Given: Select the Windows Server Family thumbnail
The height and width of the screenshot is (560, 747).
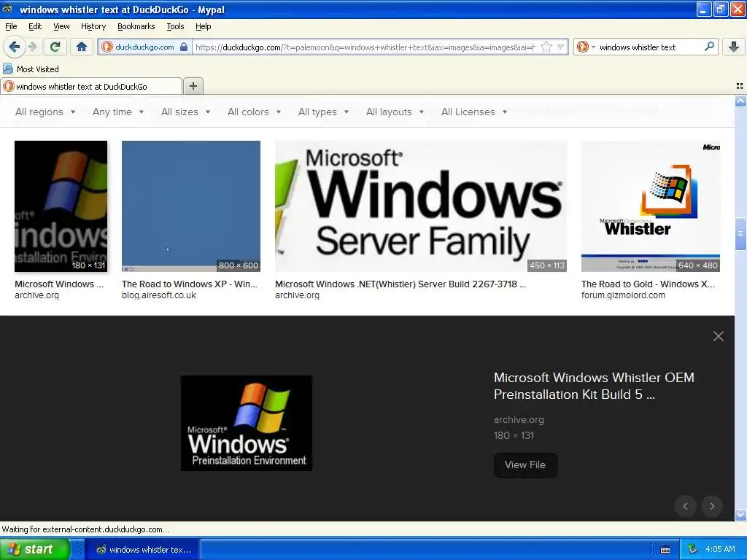Looking at the screenshot, I should [x=421, y=206].
